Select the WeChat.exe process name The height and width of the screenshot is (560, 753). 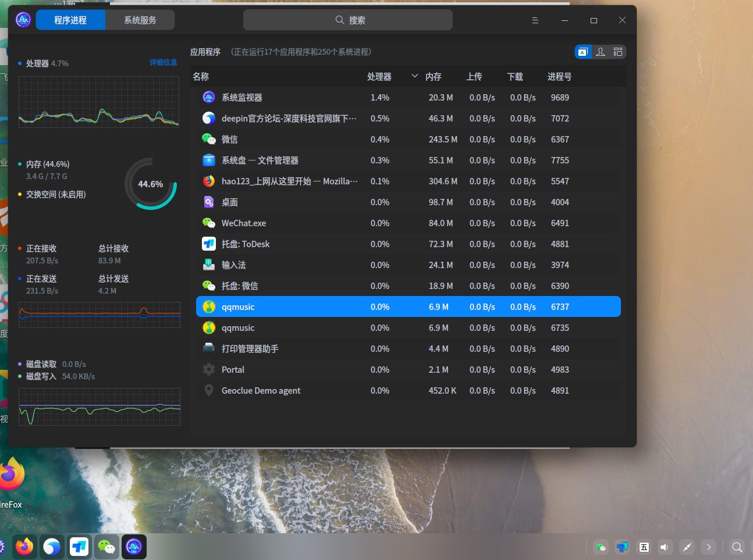point(244,223)
